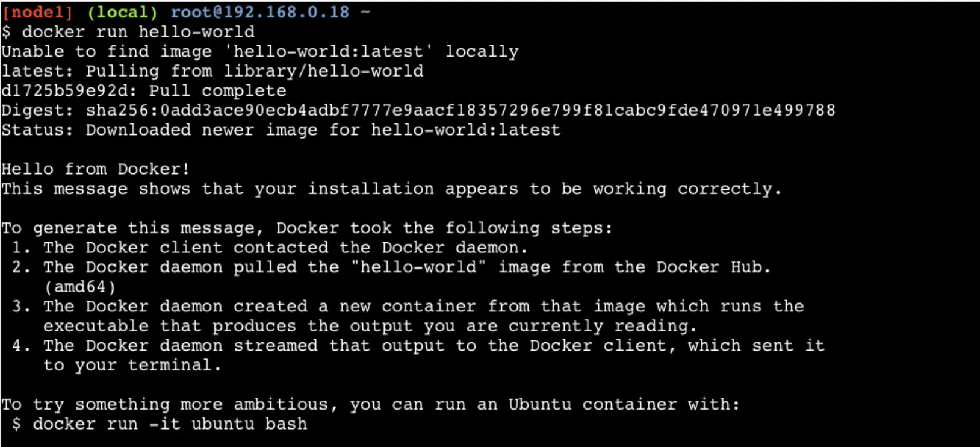This screenshot has height=447, width=980.
Task: Click the 'Hello from Docker!' line
Action: point(96,169)
